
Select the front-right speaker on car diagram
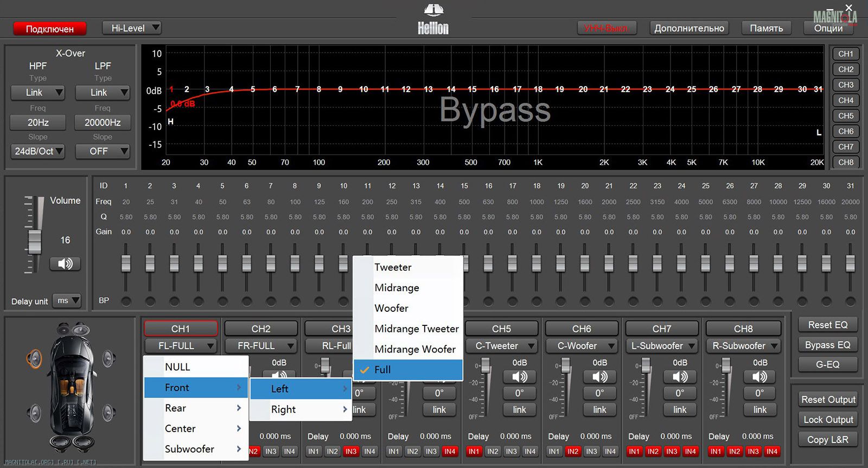coord(109,358)
